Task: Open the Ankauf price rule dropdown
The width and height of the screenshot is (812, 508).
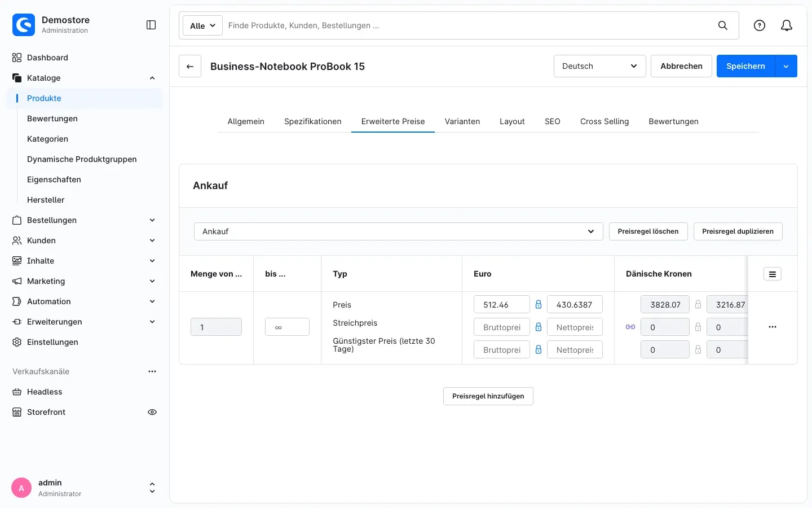Action: pyautogui.click(x=399, y=231)
